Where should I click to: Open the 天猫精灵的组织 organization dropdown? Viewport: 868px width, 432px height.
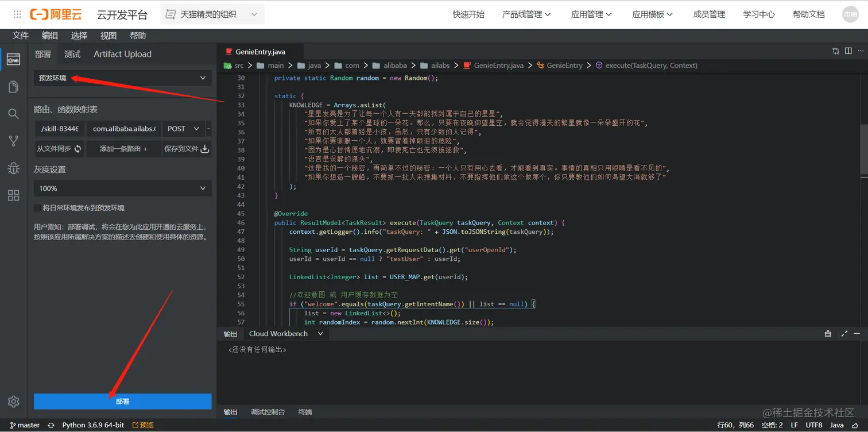pyautogui.click(x=212, y=14)
